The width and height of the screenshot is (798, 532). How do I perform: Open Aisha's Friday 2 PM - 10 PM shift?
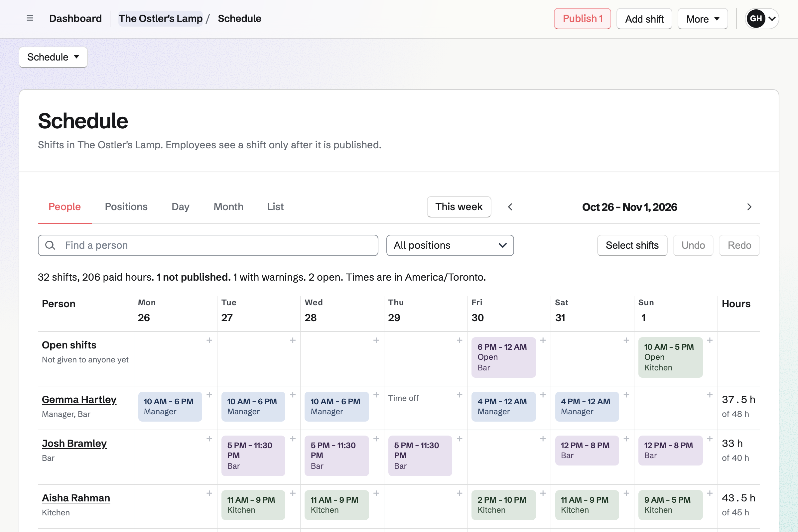tap(503, 505)
